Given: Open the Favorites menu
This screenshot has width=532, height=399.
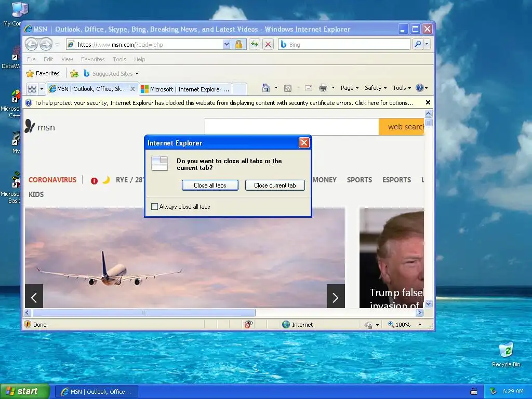Looking at the screenshot, I should point(92,59).
